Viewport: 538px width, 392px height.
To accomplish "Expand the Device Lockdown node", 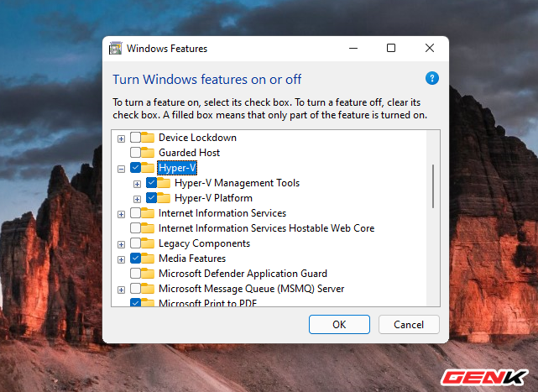I will tap(121, 139).
